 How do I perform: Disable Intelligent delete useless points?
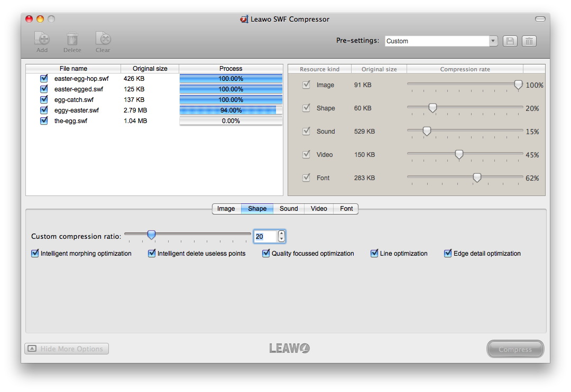[152, 254]
